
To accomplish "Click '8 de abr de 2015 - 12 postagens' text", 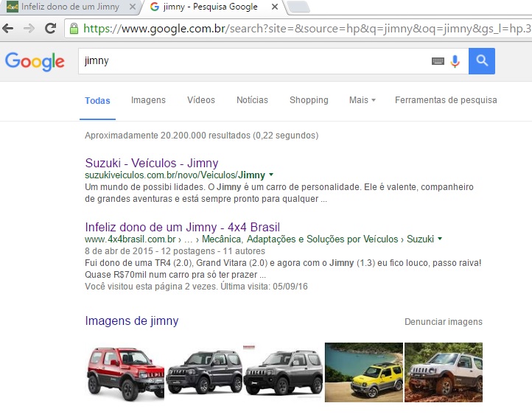I will point(150,251).
